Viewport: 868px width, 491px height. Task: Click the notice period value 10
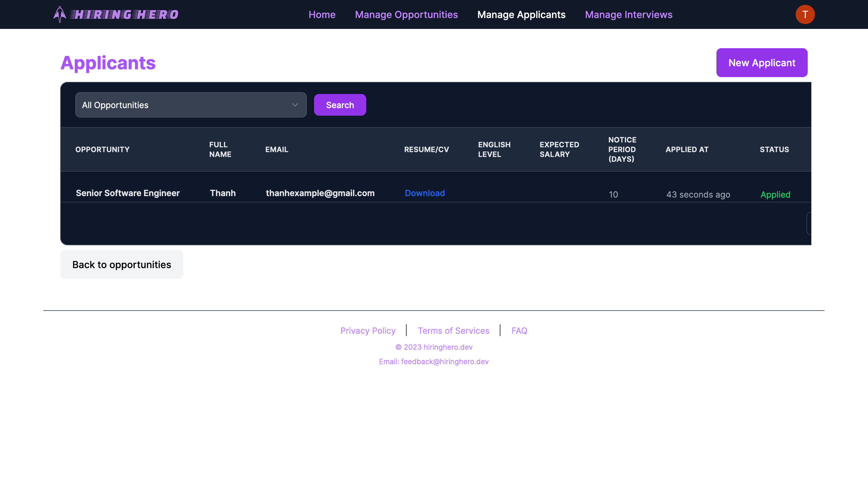[x=613, y=195]
